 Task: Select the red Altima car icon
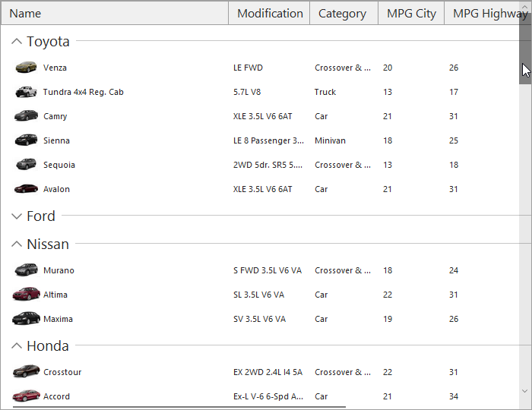26,294
